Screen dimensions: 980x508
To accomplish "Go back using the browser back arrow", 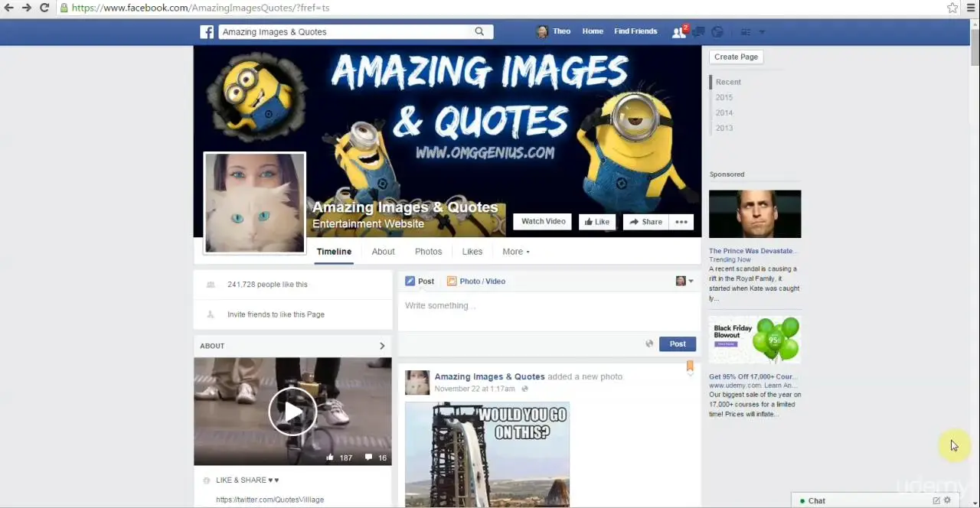I will click(x=9, y=8).
